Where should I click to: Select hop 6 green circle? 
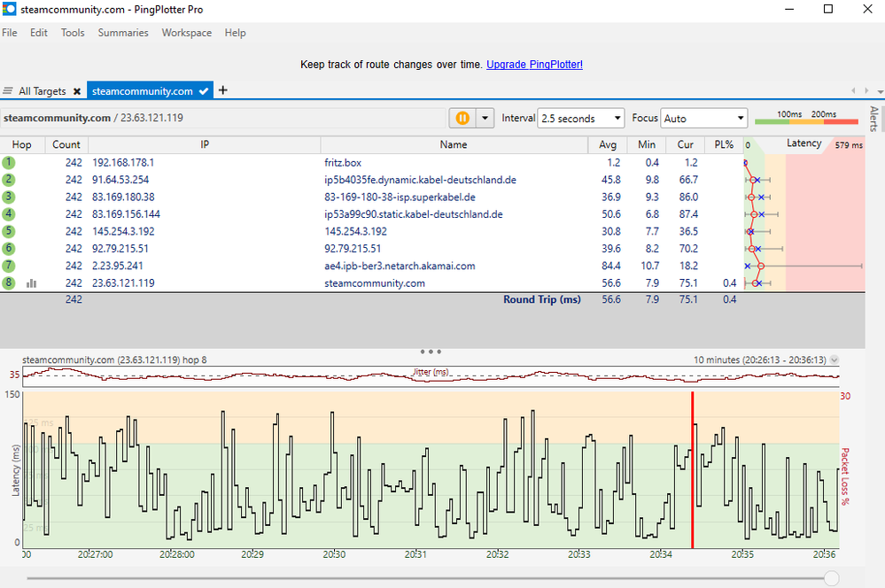(9, 248)
